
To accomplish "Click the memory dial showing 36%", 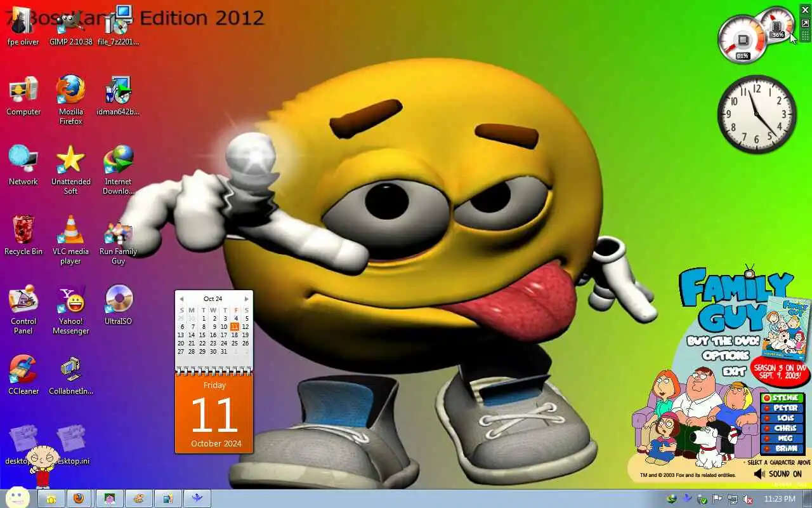I will (777, 25).
